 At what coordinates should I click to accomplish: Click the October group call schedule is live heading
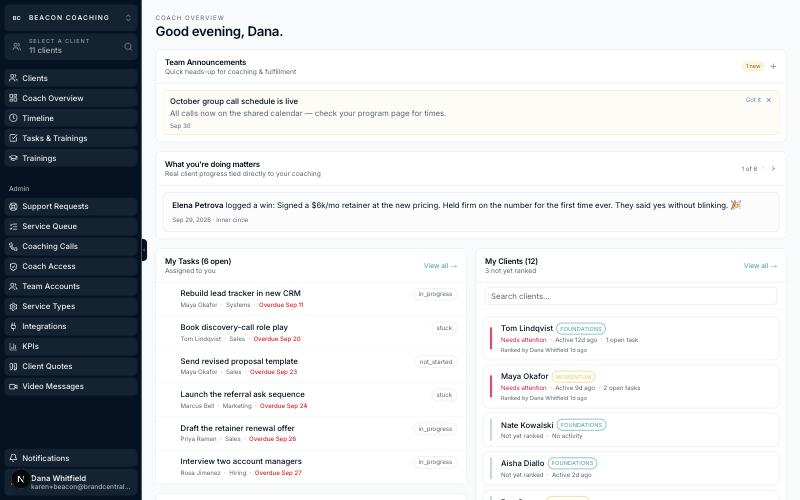234,101
